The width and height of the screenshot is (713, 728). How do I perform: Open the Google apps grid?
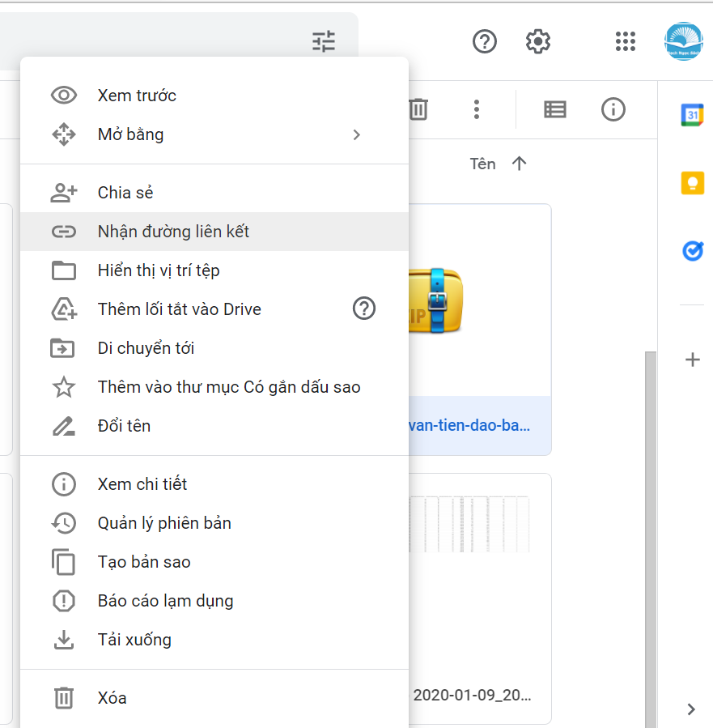point(626,41)
